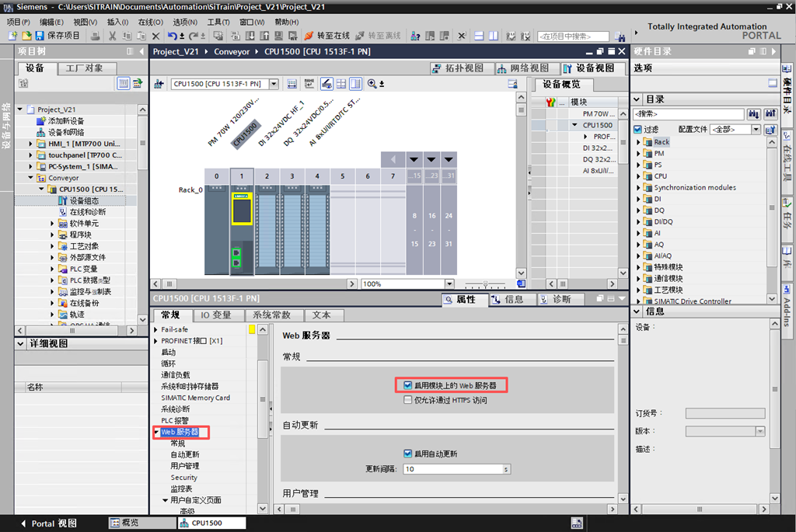Open the 在线(O) menu

150,23
